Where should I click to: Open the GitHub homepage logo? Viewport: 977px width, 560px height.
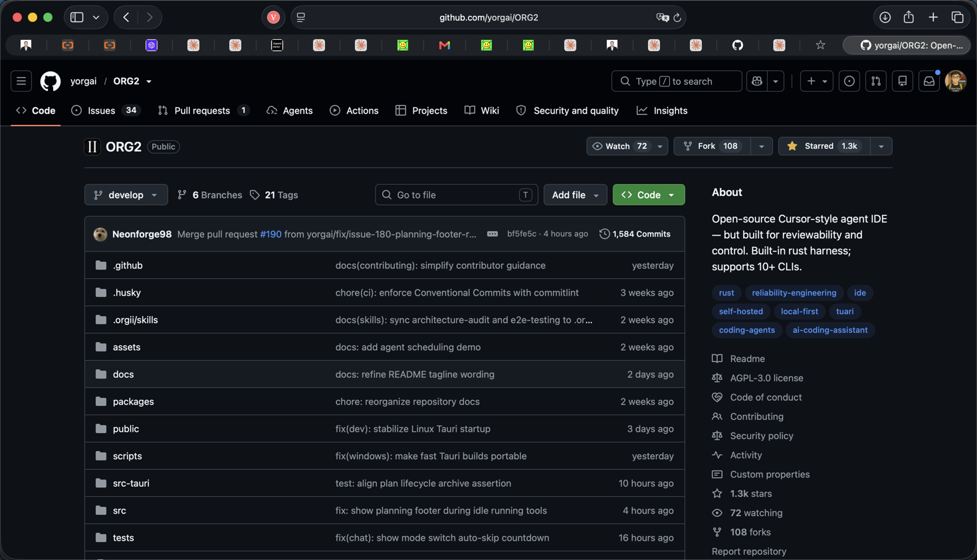[x=51, y=81]
